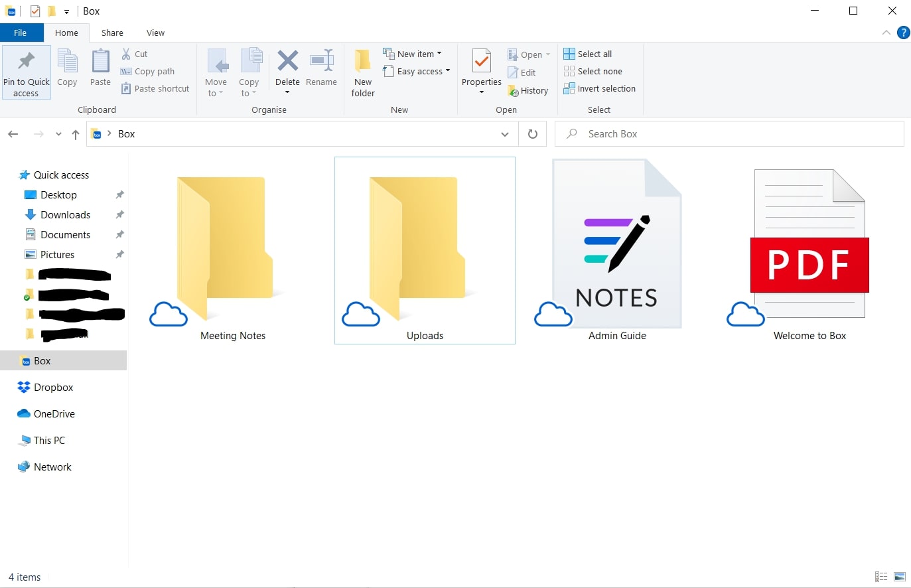The image size is (911, 588).
Task: Select Network in navigation pane
Action: (x=52, y=467)
